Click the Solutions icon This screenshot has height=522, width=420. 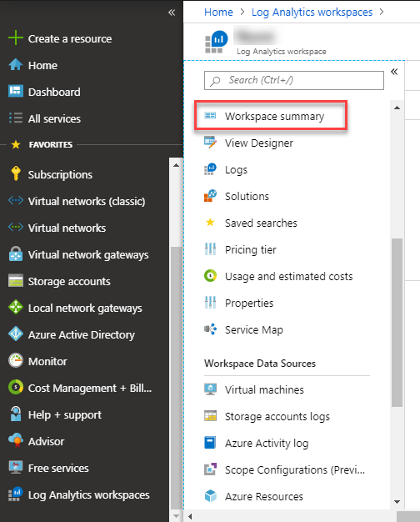(210, 196)
